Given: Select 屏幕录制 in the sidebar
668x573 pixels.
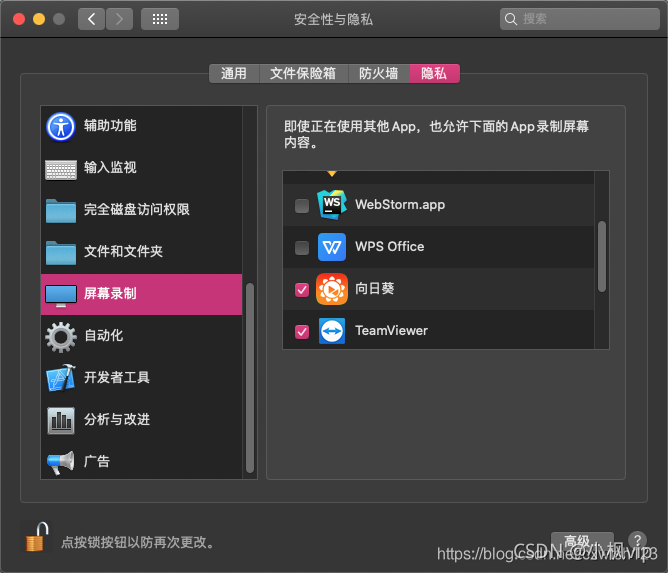Looking at the screenshot, I should (141, 294).
